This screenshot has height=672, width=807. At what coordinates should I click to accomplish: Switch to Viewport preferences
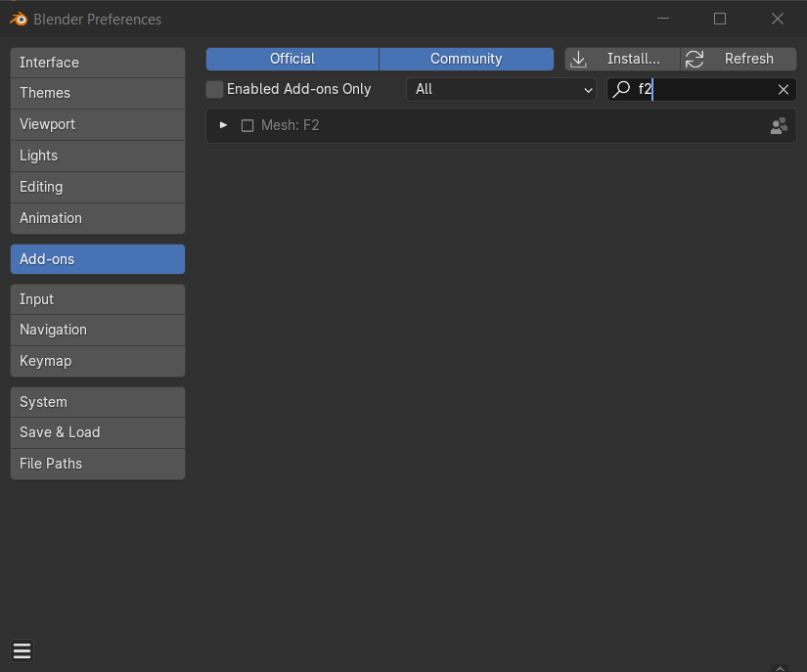[x=98, y=124]
